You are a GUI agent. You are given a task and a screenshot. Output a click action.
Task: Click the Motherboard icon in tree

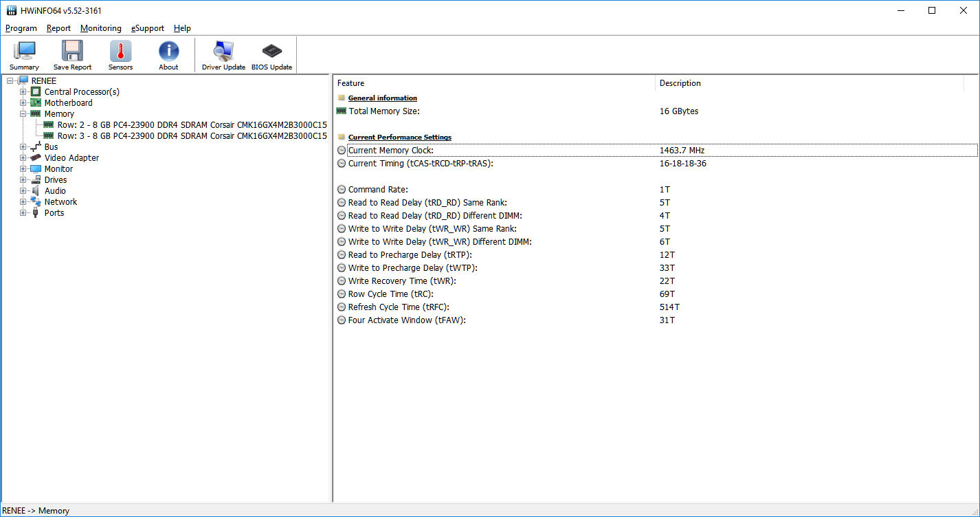pyautogui.click(x=36, y=102)
